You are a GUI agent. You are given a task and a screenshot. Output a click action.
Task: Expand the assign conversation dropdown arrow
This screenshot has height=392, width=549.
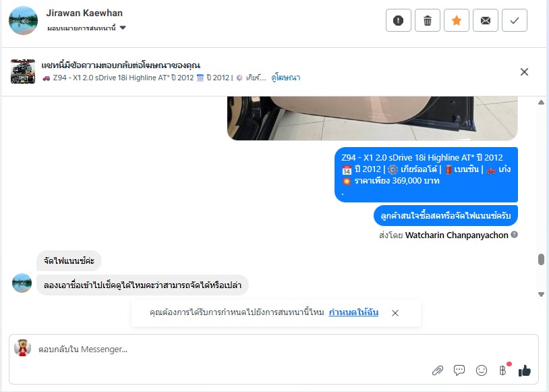coord(123,28)
